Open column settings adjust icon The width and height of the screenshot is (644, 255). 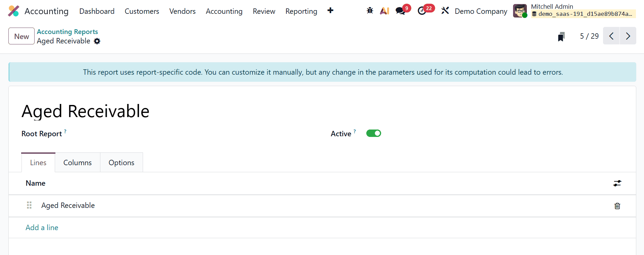[617, 183]
